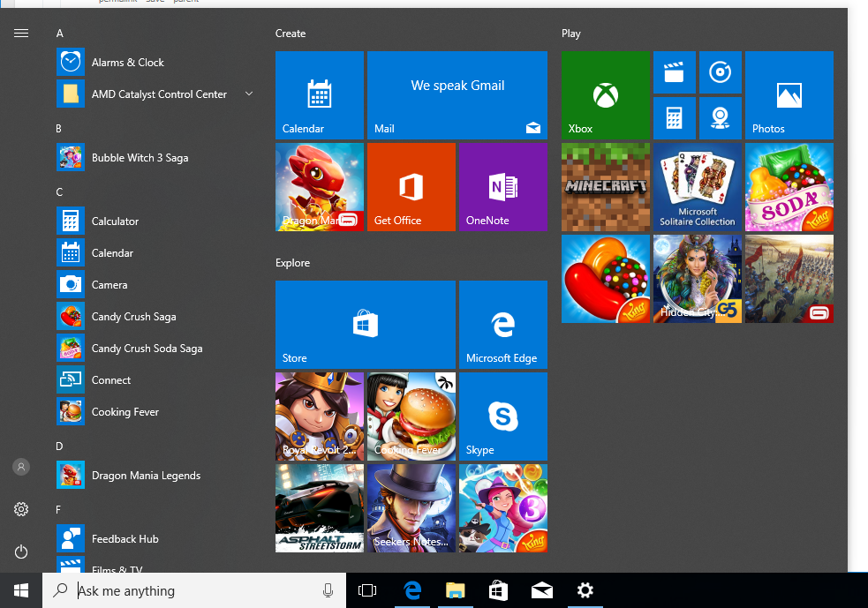Open the Store tile in Explore group
Image resolution: width=868 pixels, height=608 pixels.
point(366,325)
